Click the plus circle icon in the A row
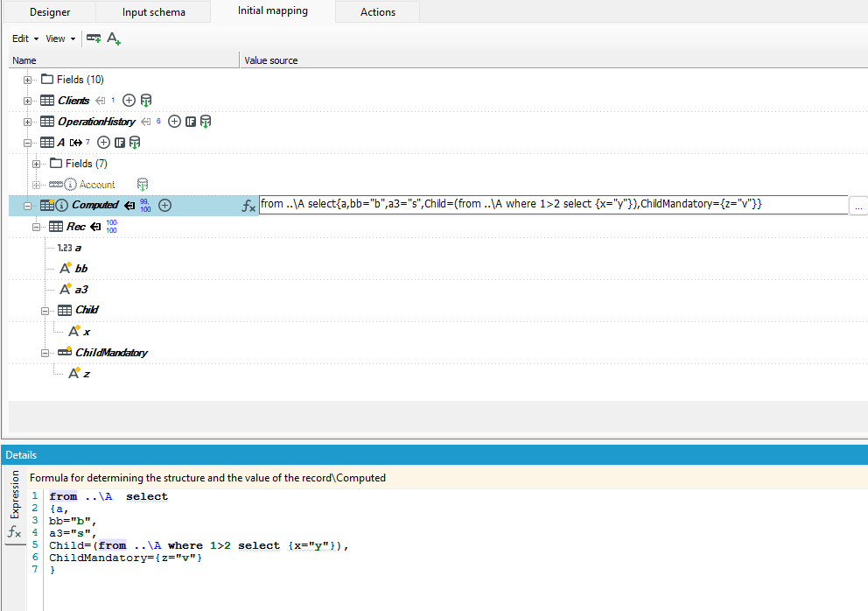Screen dimensions: 868x611 click(x=103, y=143)
